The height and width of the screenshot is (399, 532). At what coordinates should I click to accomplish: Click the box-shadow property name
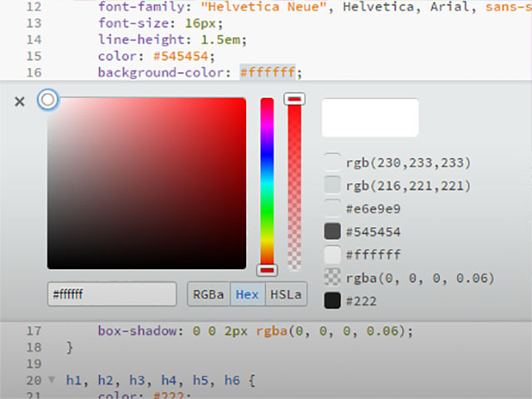(x=137, y=331)
